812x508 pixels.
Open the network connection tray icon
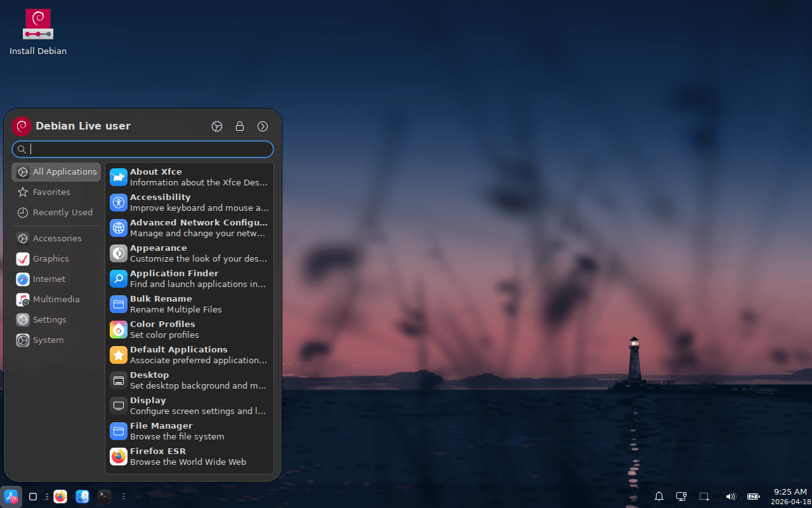[681, 497]
